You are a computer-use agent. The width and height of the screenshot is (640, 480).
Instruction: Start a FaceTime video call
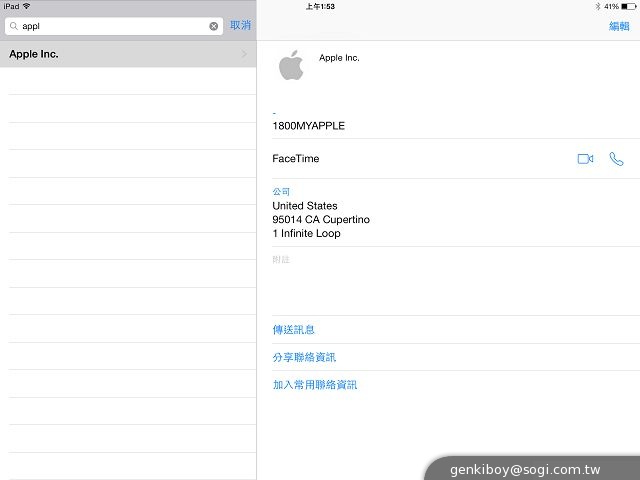[585, 159]
